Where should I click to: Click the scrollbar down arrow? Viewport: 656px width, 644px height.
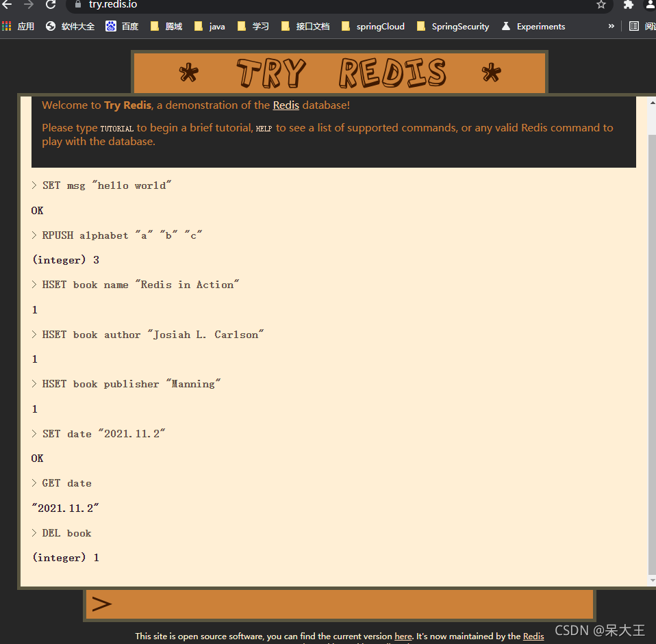coord(653,580)
